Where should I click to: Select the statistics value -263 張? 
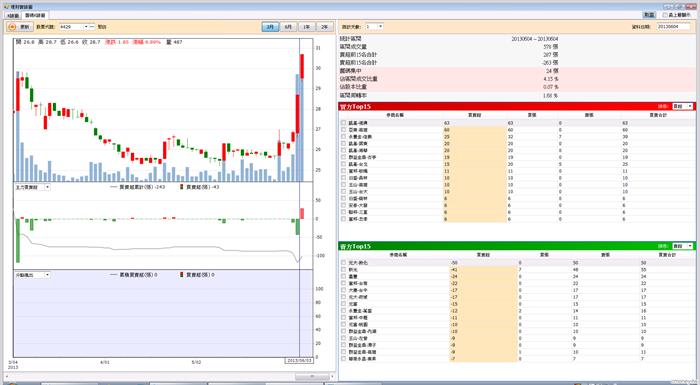(x=550, y=63)
